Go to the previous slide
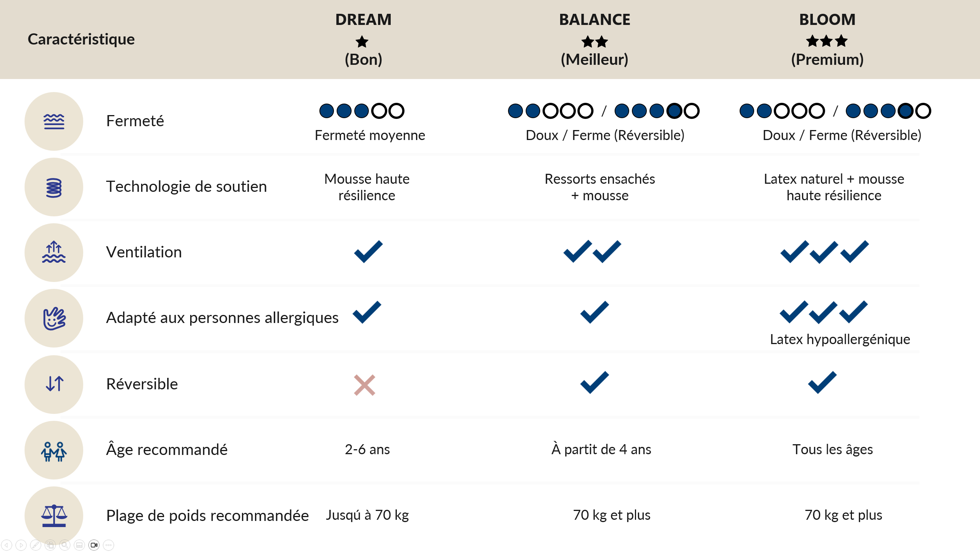Viewport: 980px width, 552px height. pyautogui.click(x=7, y=545)
